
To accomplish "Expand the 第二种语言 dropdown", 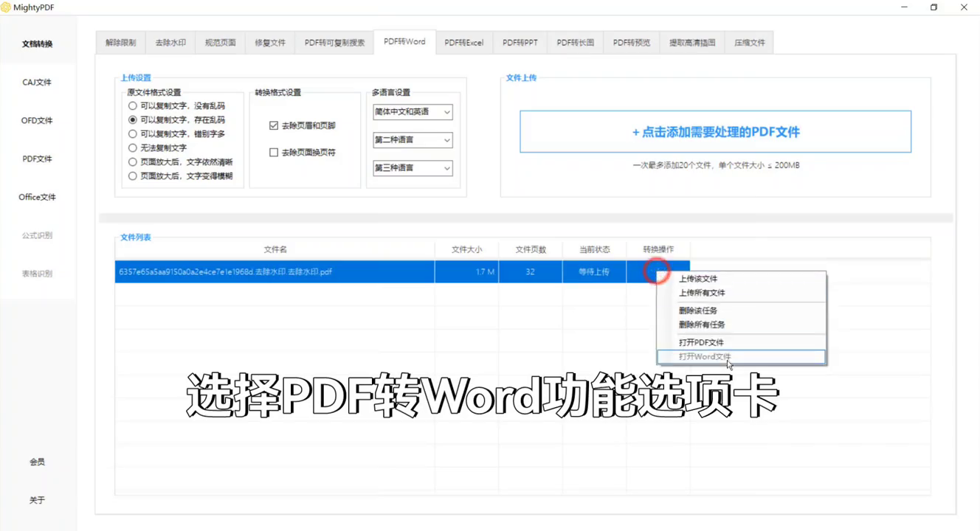I will (x=413, y=140).
